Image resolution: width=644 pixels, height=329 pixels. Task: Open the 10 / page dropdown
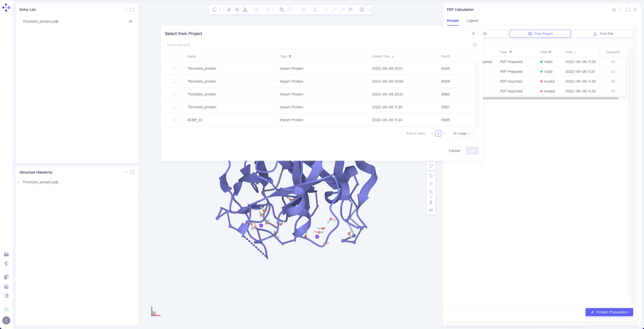[462, 134]
